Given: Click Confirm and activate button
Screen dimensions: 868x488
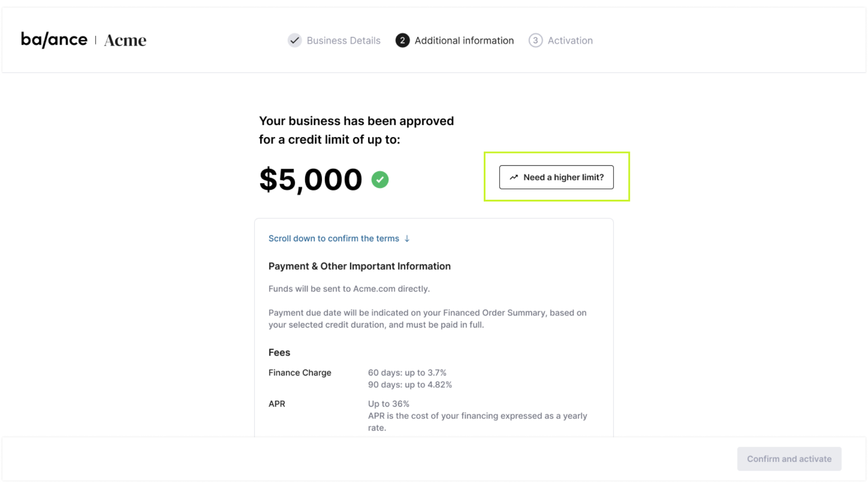Looking at the screenshot, I should [x=789, y=459].
